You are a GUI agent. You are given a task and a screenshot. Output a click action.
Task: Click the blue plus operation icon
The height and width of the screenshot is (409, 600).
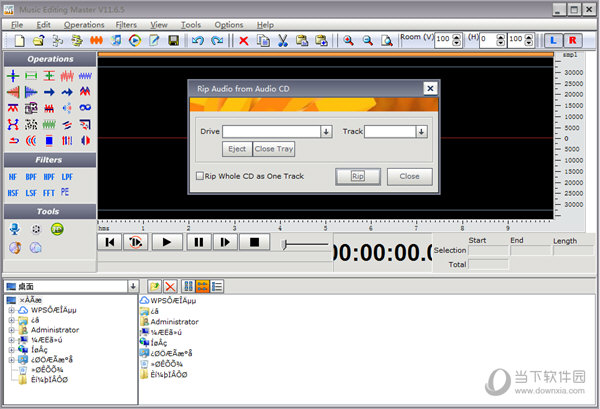pyautogui.click(x=13, y=76)
